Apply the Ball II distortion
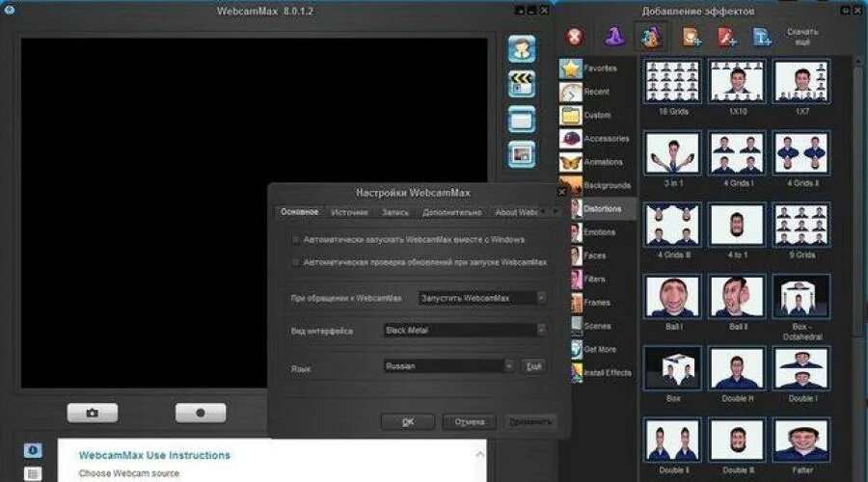 point(738,297)
